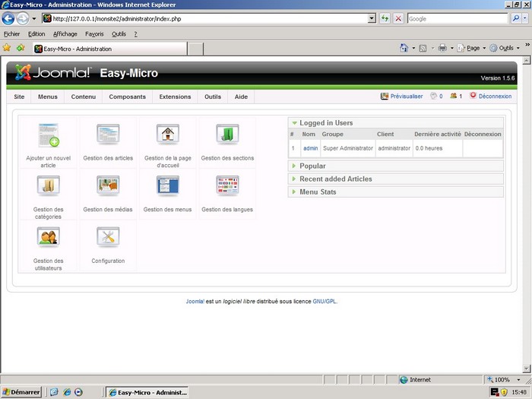Click the Easy-Micro taskbar window button

coord(147,392)
